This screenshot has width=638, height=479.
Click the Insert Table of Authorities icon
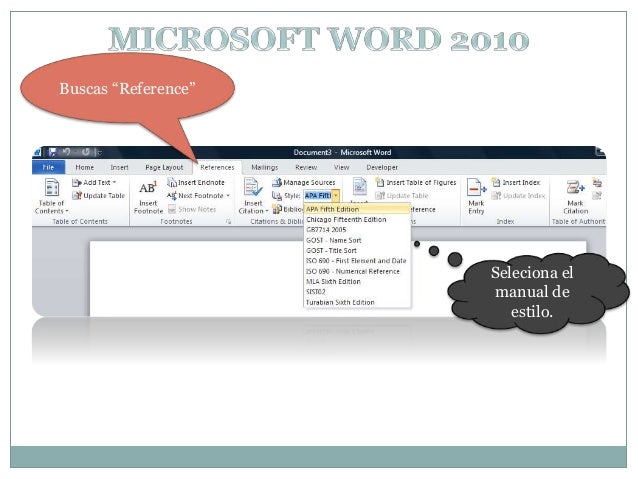pos(597,182)
